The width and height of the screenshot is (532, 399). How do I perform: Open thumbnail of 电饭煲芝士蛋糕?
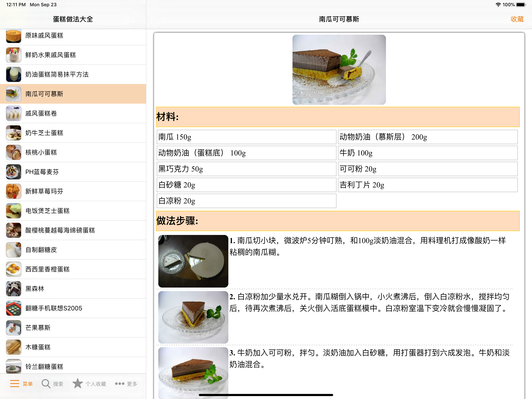point(13,211)
